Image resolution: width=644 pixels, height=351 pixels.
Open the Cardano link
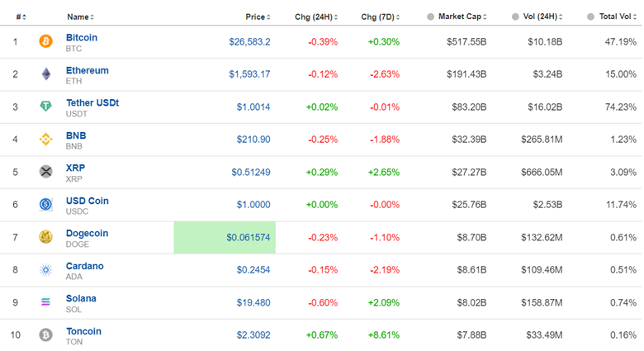84,266
